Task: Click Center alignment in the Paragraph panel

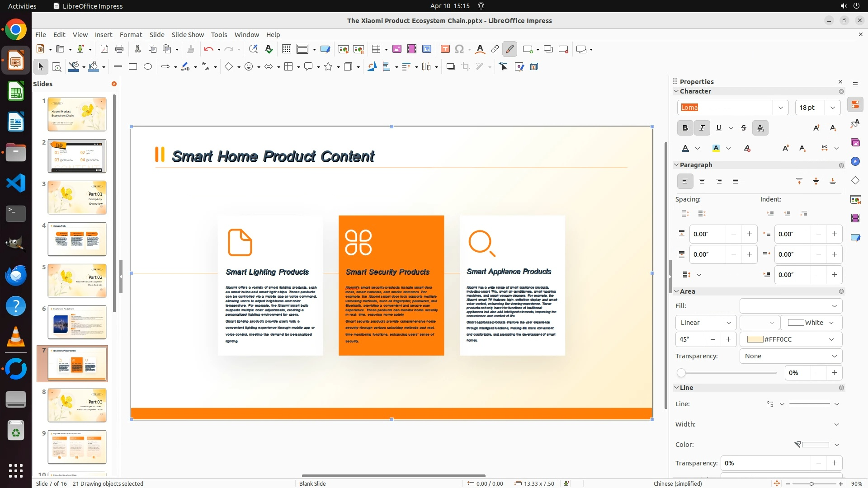Action: click(702, 181)
